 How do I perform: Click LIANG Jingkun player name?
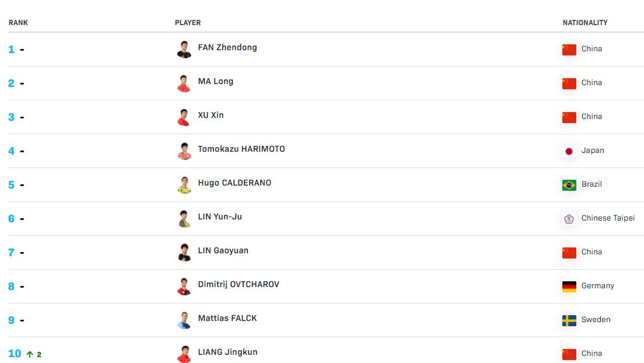click(x=228, y=352)
